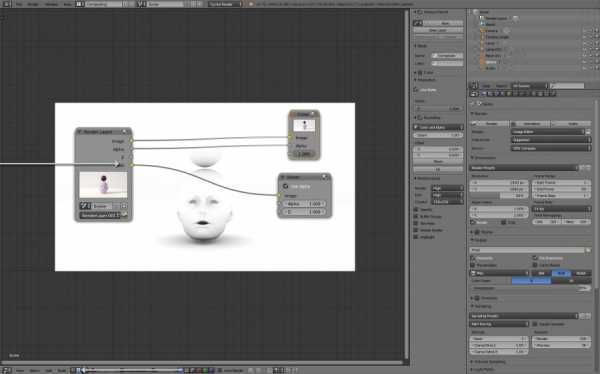Click the Animation render button
Viewport: 600px width, 374px height.
point(530,124)
